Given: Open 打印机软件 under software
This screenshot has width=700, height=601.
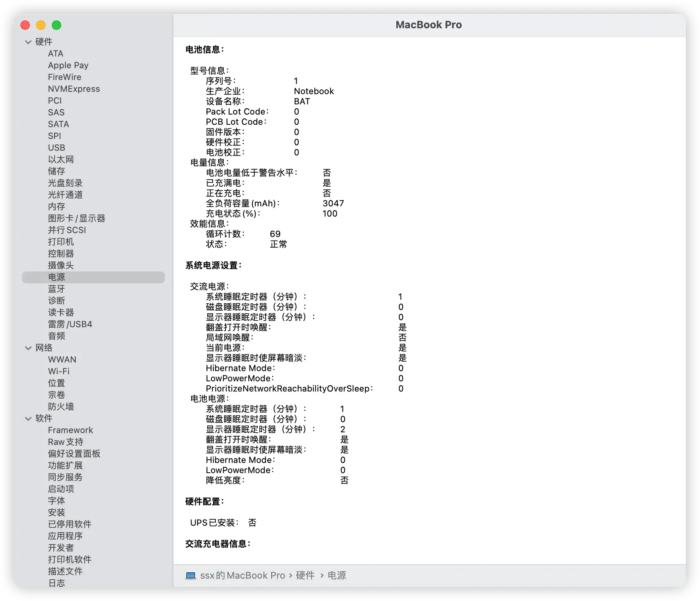Looking at the screenshot, I should pyautogui.click(x=69, y=560).
